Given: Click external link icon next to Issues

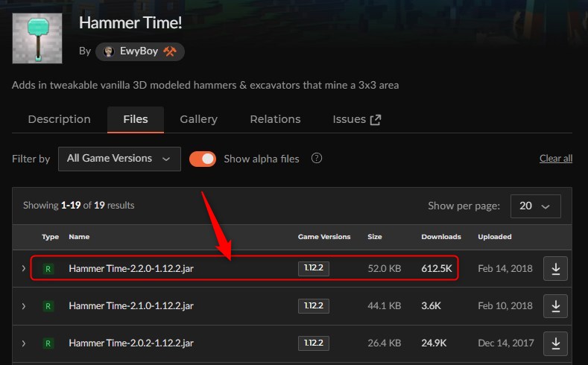Looking at the screenshot, I should click(376, 120).
